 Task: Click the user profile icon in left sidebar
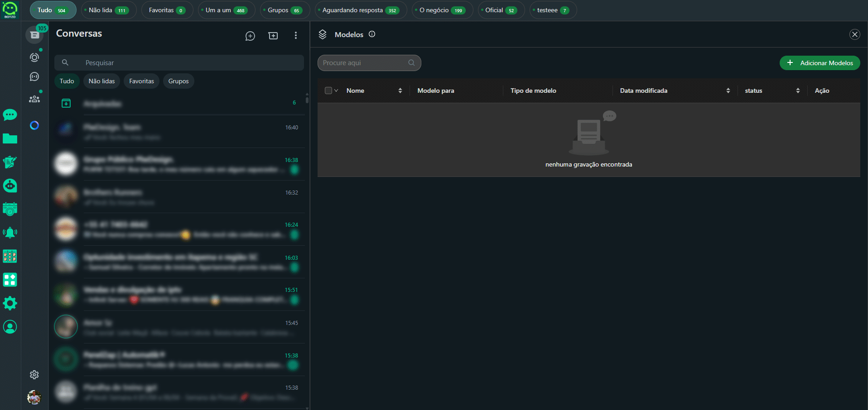tap(10, 327)
